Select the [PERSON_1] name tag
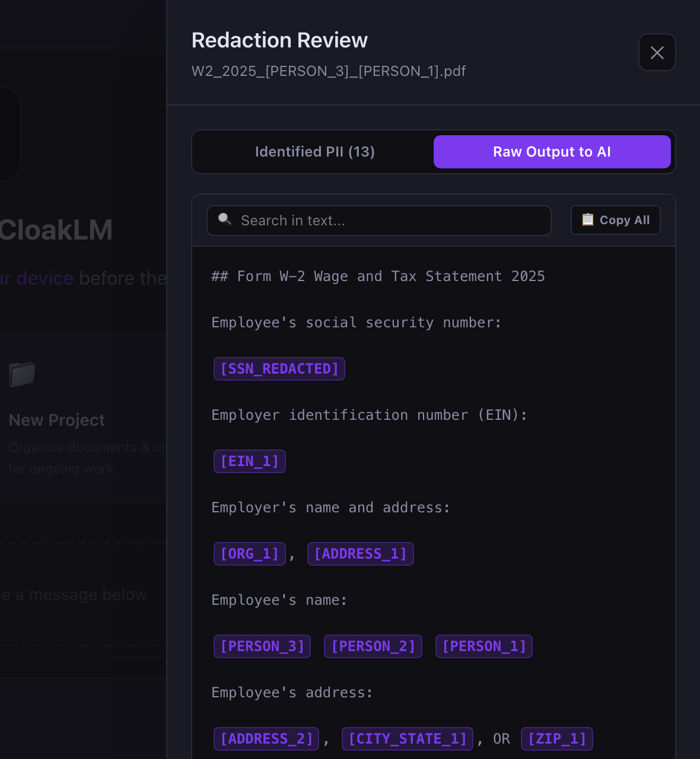Image resolution: width=700 pixels, height=759 pixels. [484, 646]
